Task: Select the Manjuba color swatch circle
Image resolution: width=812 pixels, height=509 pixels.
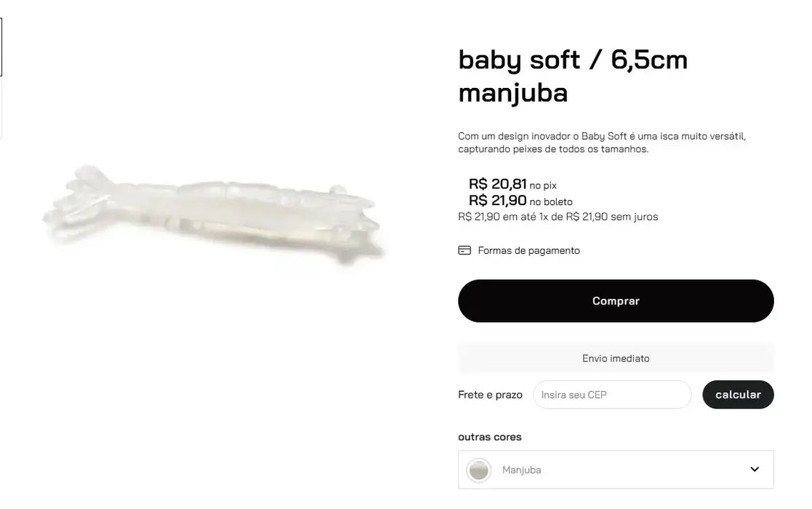Action: point(478,470)
